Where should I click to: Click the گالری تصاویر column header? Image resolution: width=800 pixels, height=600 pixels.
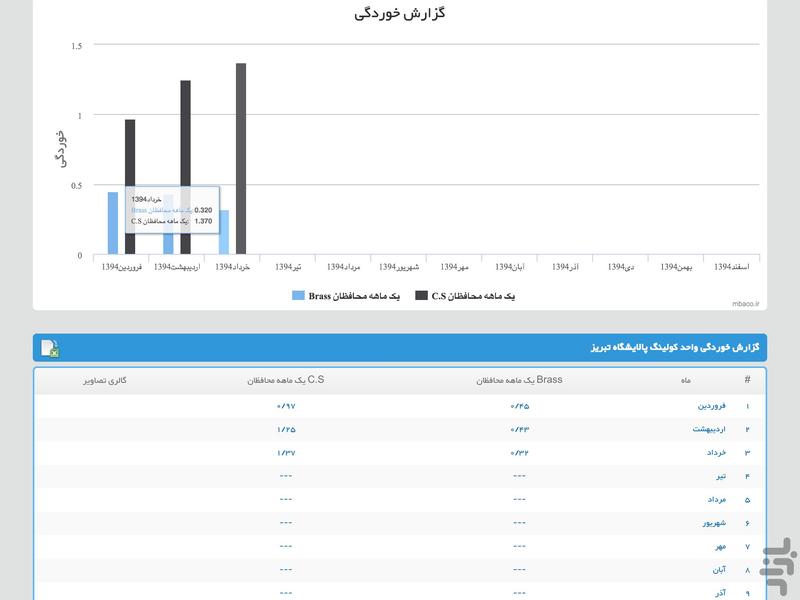[x=105, y=381]
